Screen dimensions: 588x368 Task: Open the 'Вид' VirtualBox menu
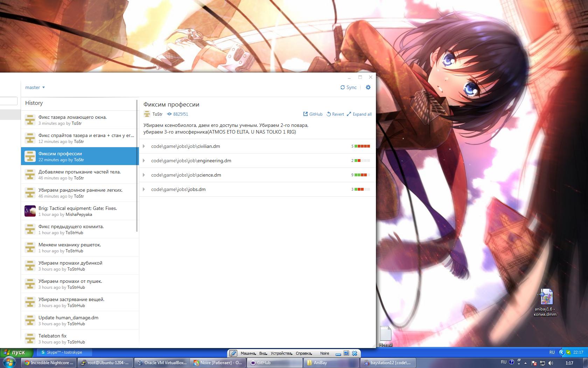(x=263, y=353)
